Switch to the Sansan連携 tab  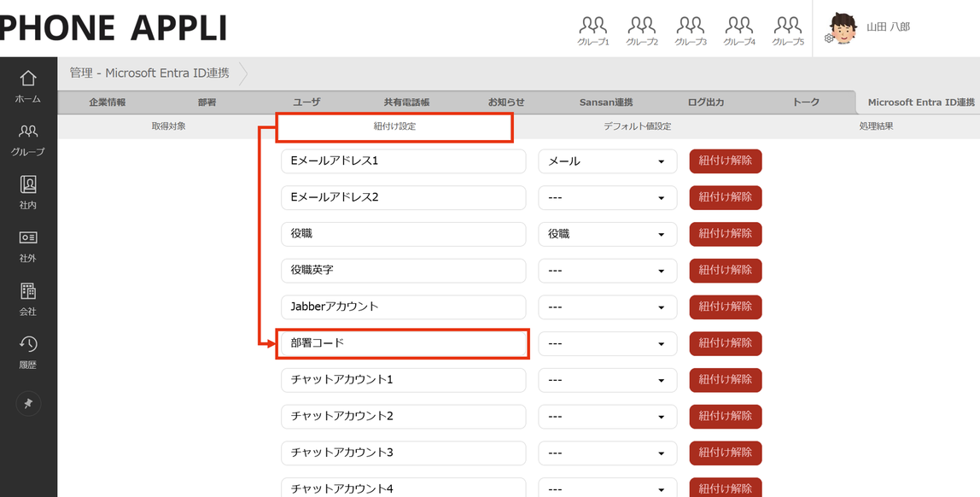(x=606, y=102)
